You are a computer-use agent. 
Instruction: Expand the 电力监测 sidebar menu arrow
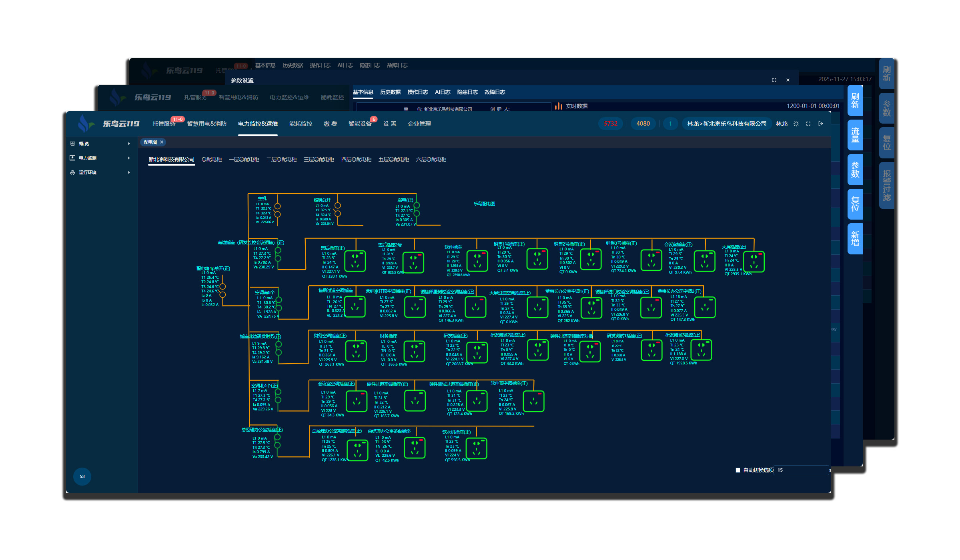pos(129,158)
